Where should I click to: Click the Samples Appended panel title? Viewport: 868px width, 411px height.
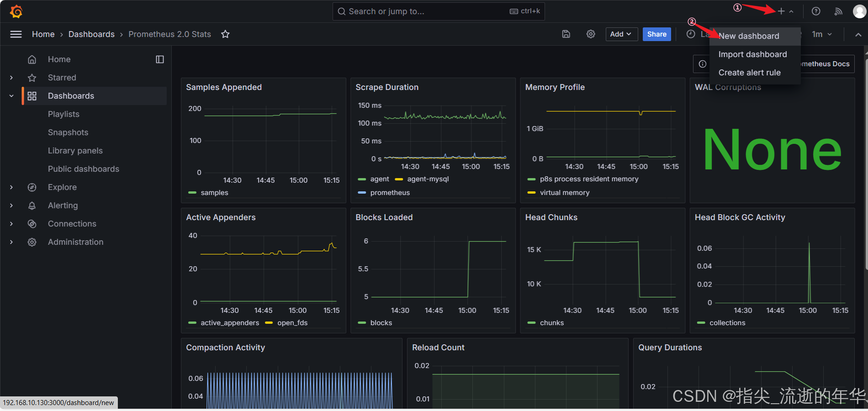(x=224, y=87)
